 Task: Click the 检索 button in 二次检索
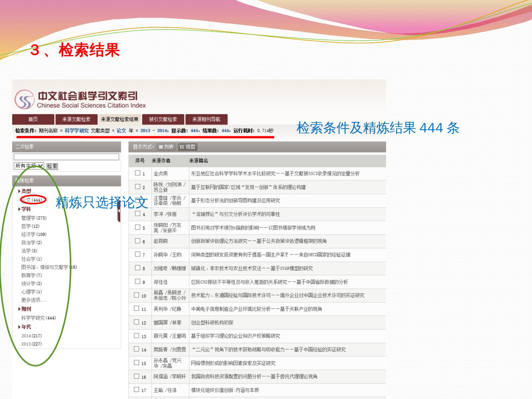[x=52, y=166]
